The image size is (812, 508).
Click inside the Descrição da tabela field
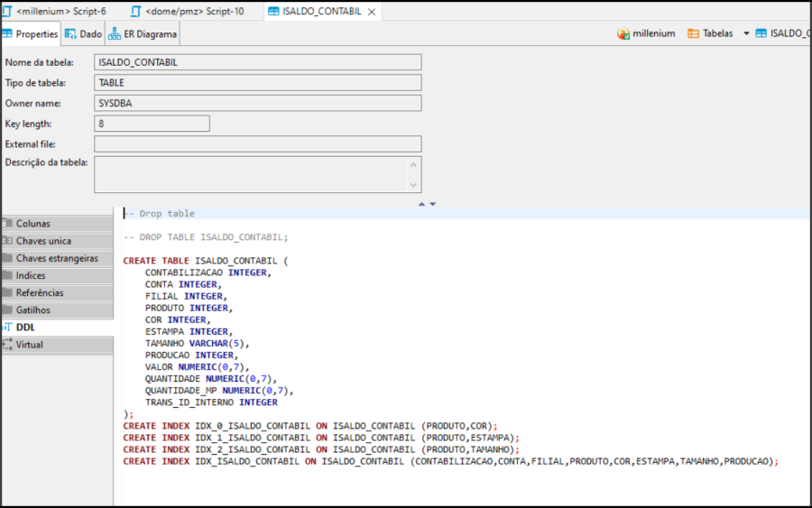(x=251, y=174)
